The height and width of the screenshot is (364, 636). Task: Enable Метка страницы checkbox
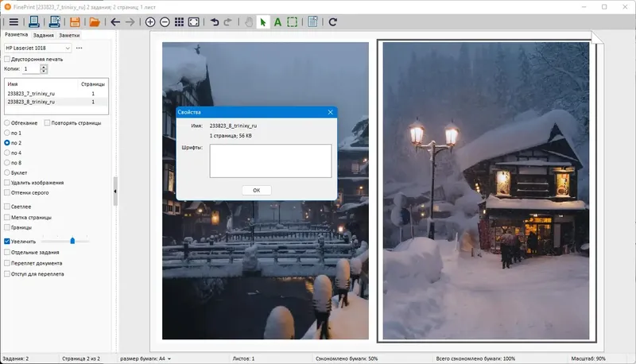[x=7, y=217]
